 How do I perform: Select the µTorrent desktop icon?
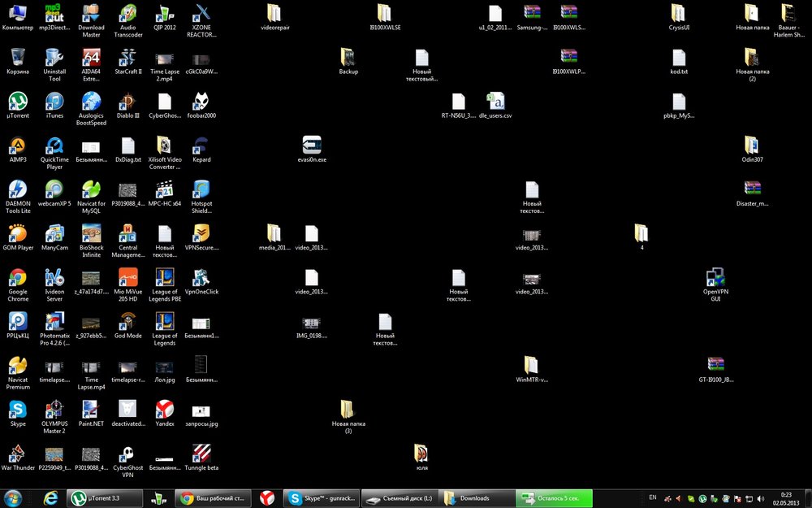[17, 102]
